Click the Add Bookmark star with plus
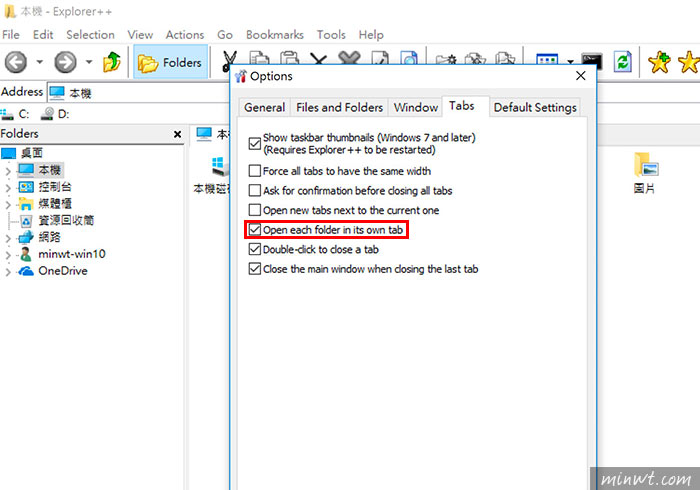 click(659, 62)
